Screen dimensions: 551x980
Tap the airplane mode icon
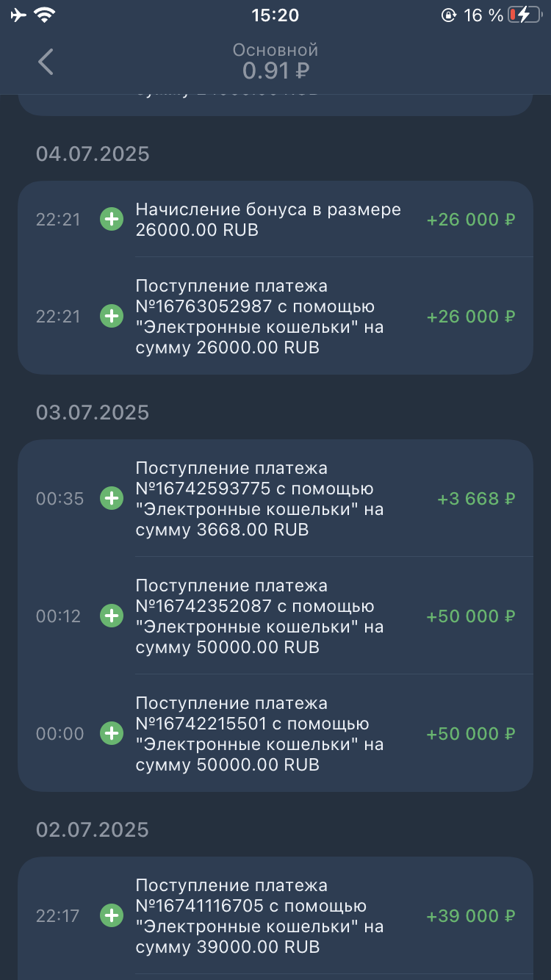coord(18,15)
